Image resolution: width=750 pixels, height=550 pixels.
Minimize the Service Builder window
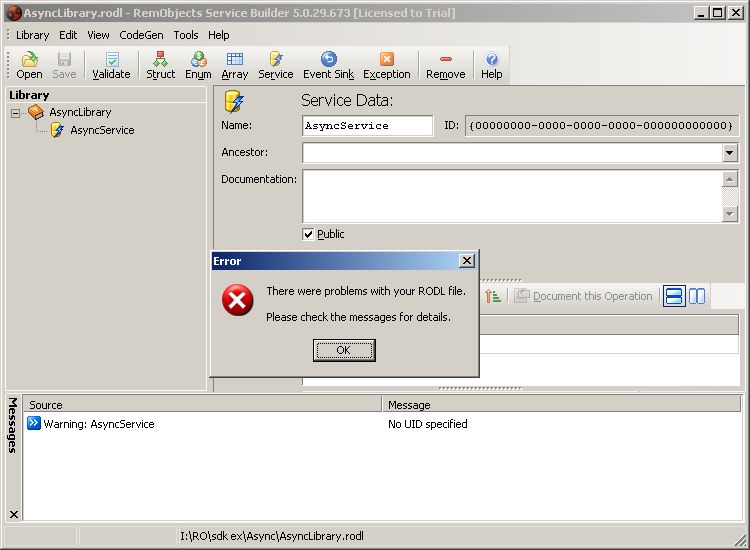click(x=701, y=13)
